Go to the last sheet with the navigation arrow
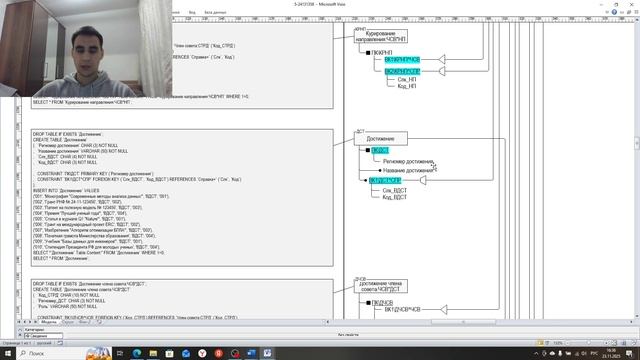640x360 pixels. tap(35, 322)
